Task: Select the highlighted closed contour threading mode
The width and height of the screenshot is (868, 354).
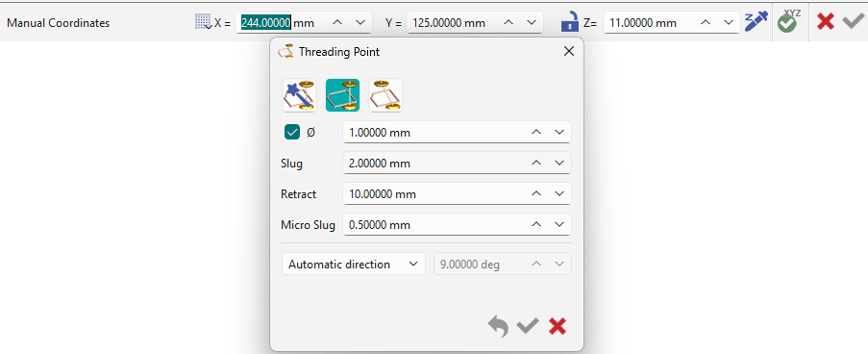Action: tap(342, 94)
